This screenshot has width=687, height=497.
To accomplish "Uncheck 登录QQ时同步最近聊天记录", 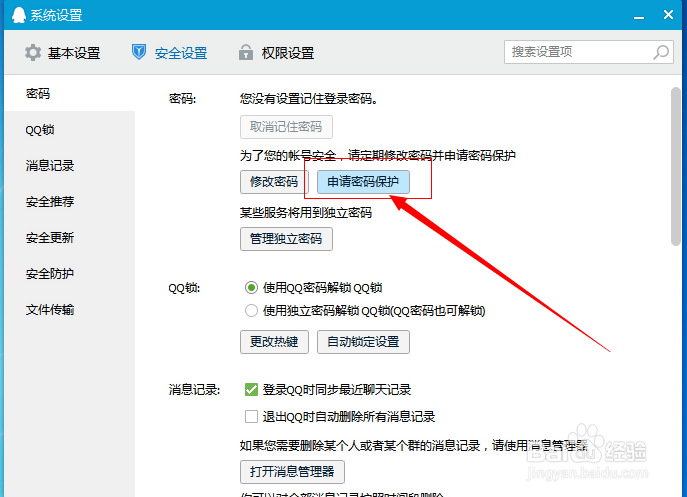I will click(251, 389).
